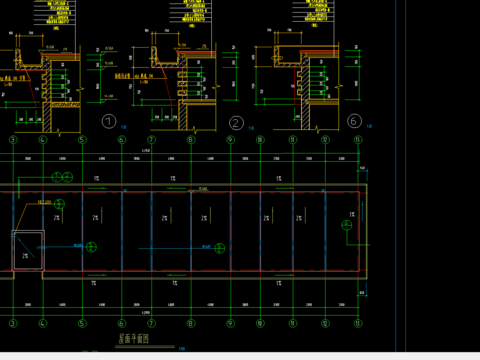The height and width of the screenshot is (360, 480).
Task: Click the paired green index symbols near axis 4
Action: tap(62, 177)
